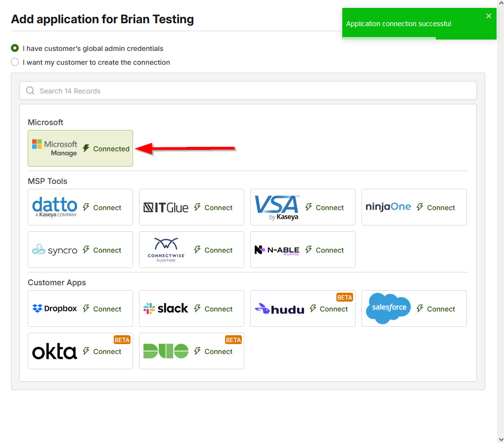The width and height of the screenshot is (504, 443).
Task: Click the Salesforce cloud logo
Action: pyautogui.click(x=388, y=308)
